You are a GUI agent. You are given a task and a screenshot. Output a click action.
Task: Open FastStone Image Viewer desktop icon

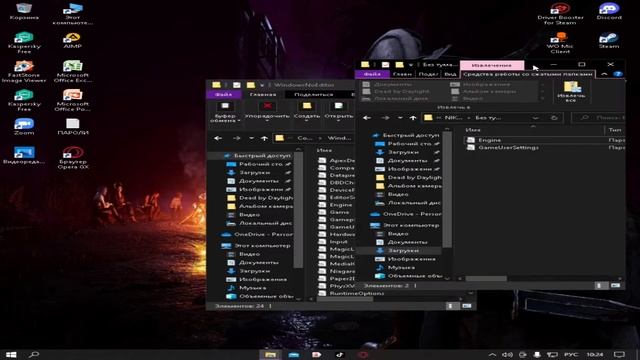point(24,71)
